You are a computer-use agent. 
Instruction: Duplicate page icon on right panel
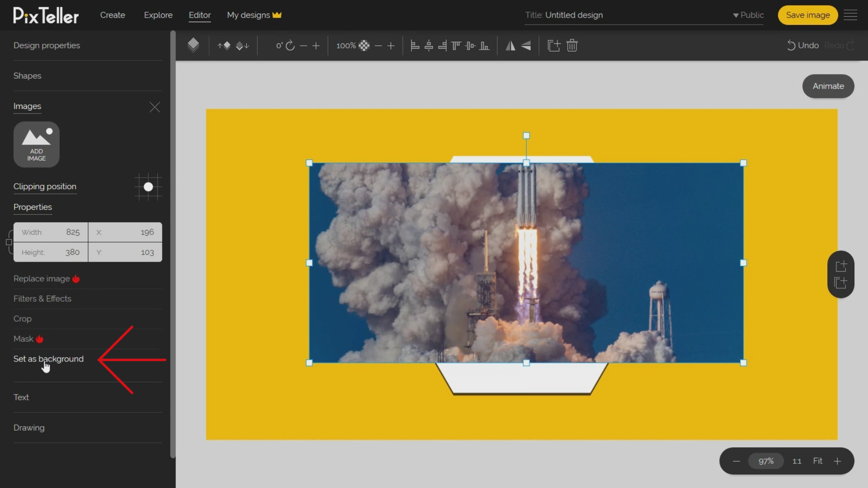coord(841,283)
